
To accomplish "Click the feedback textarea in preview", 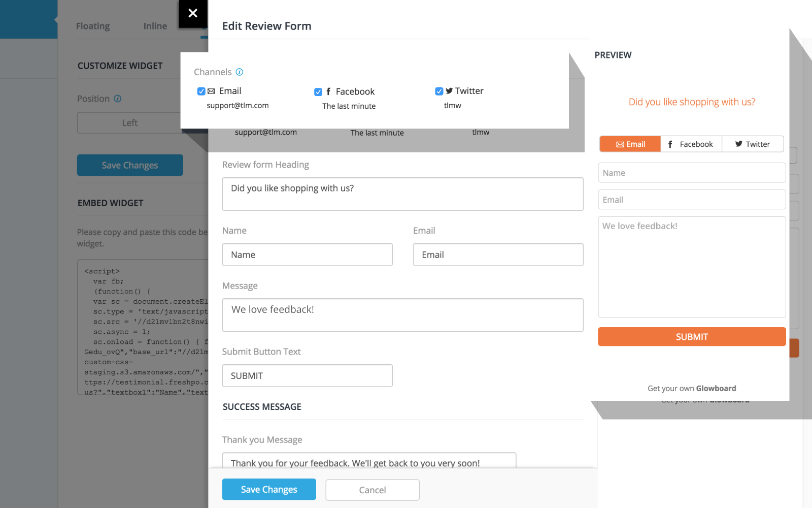I will click(692, 267).
